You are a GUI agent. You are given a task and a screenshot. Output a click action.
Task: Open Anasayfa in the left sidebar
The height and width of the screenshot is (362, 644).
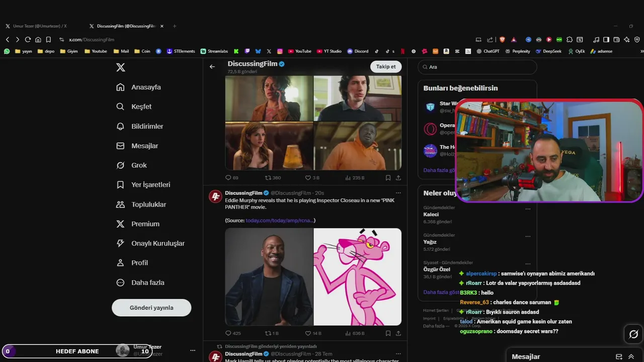pyautogui.click(x=138, y=87)
